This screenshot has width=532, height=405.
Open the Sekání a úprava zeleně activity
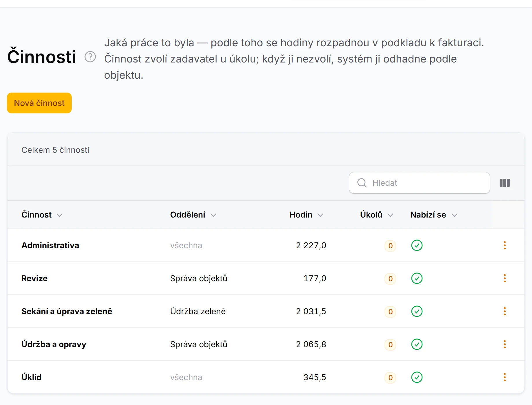(67, 311)
